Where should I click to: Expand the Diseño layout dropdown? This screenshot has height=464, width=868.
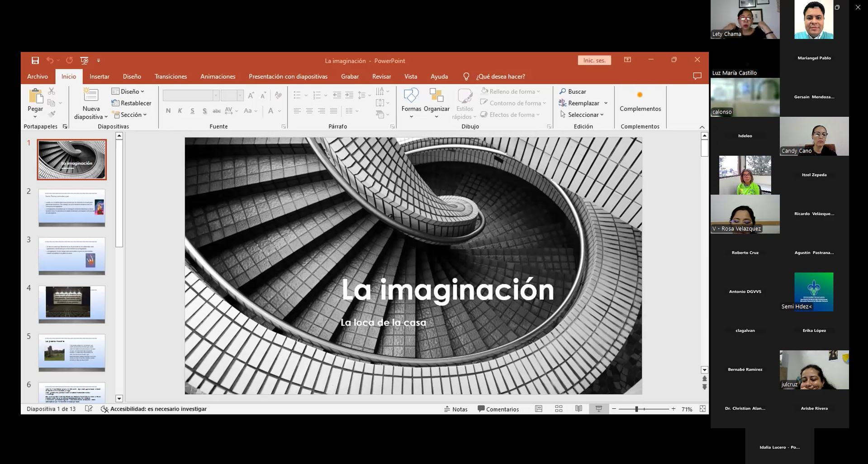(128, 91)
